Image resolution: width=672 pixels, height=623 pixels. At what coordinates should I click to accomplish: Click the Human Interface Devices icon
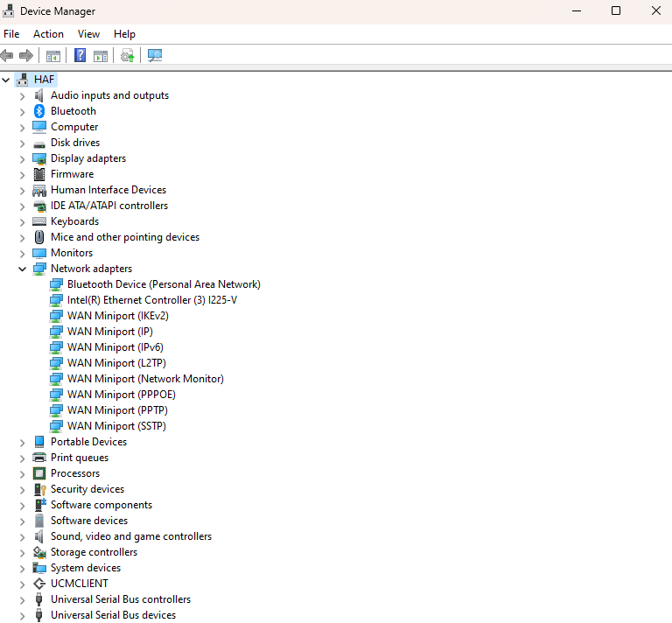(39, 190)
